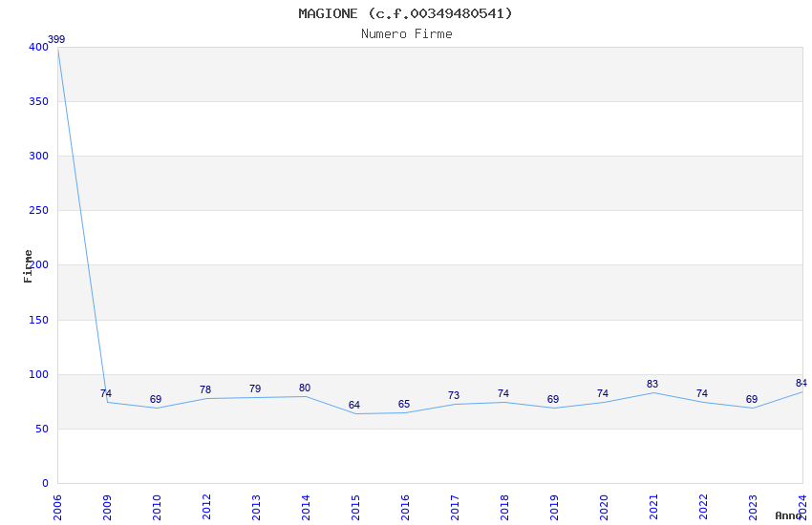The height and width of the screenshot is (525, 812).
Task: Select the 73 data label for 2017
Action: click(x=454, y=395)
